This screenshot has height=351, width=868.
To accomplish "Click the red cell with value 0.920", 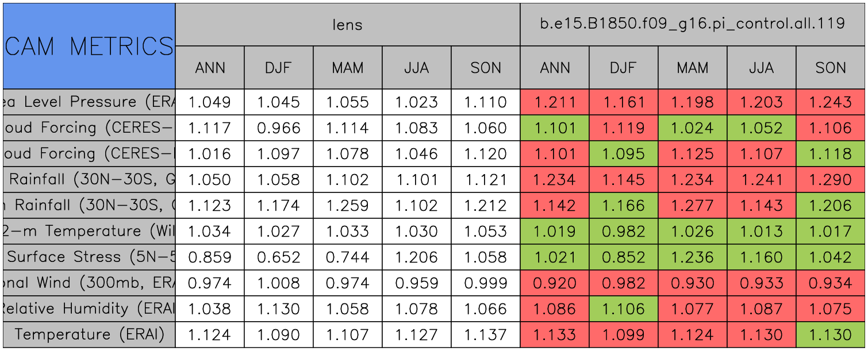I will click(554, 283).
